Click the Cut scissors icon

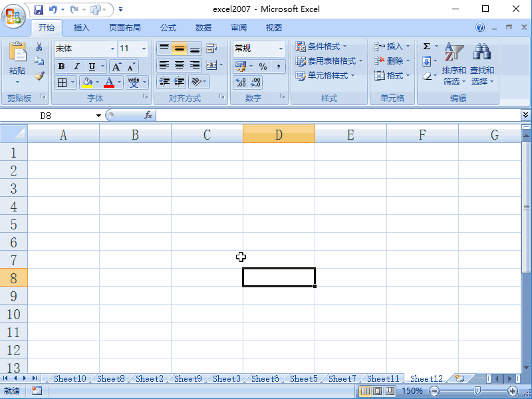coord(39,47)
